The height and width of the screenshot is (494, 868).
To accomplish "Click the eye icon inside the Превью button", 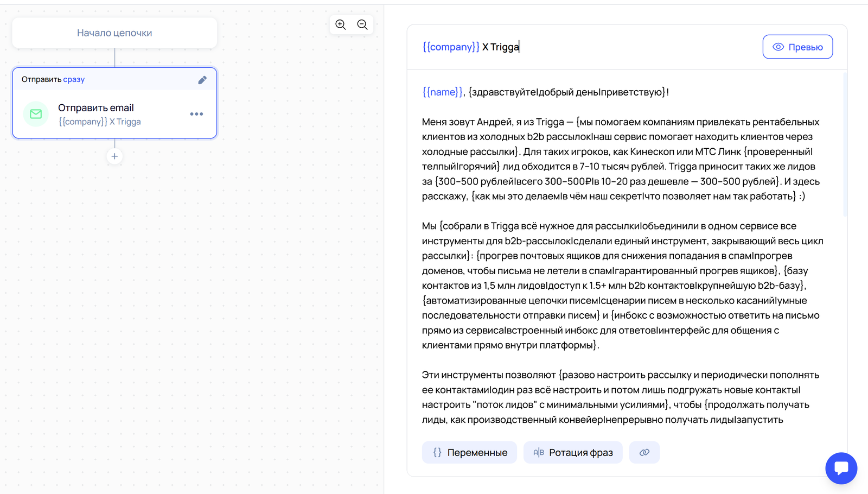I will point(778,47).
